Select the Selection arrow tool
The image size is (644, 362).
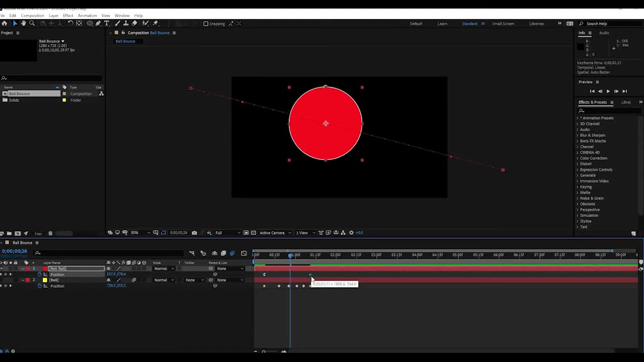(15, 23)
